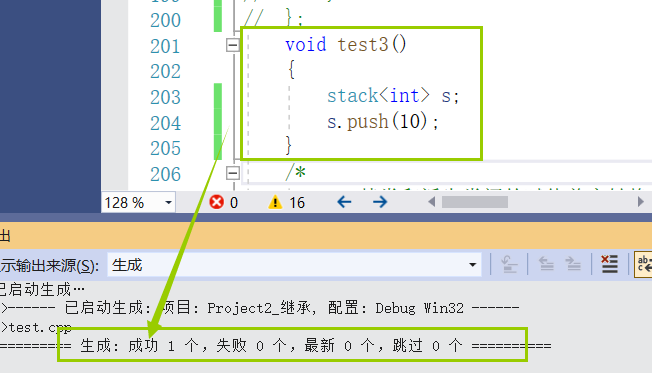Go to previous message in output
The width and height of the screenshot is (652, 373).
pyautogui.click(x=546, y=264)
